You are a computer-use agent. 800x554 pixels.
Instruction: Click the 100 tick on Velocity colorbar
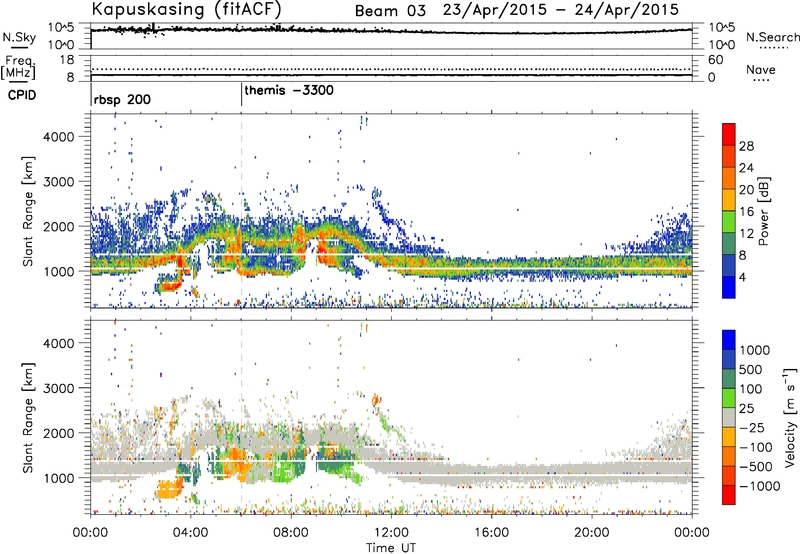pos(751,389)
